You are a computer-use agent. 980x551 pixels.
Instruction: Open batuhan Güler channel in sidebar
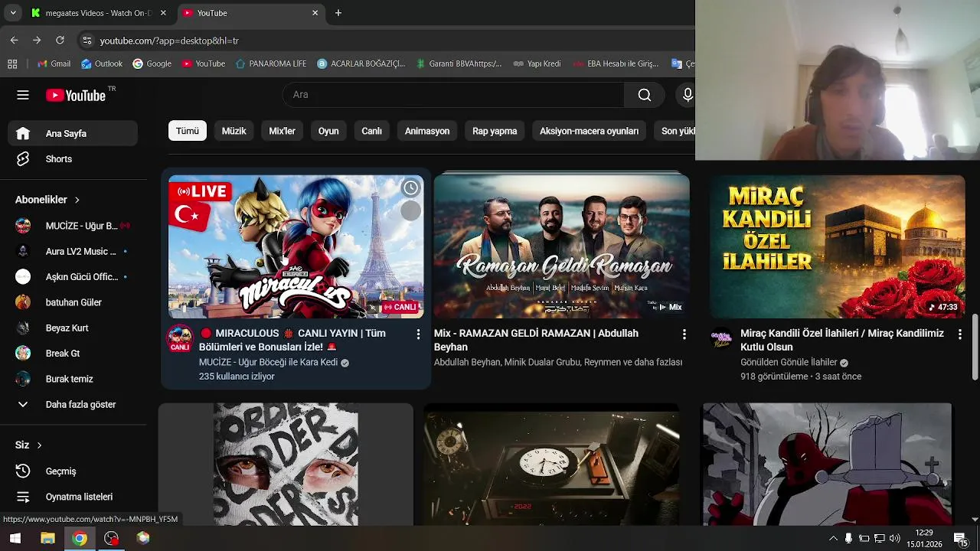73,302
